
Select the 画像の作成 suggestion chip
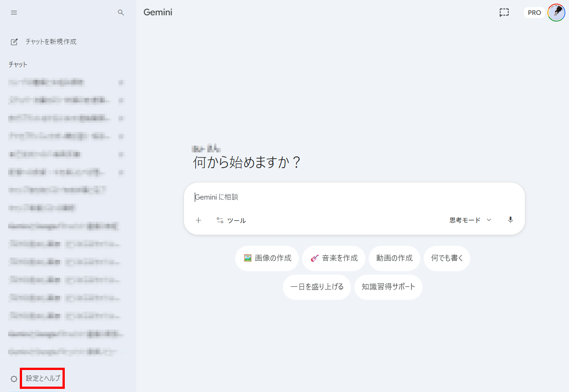tap(267, 258)
